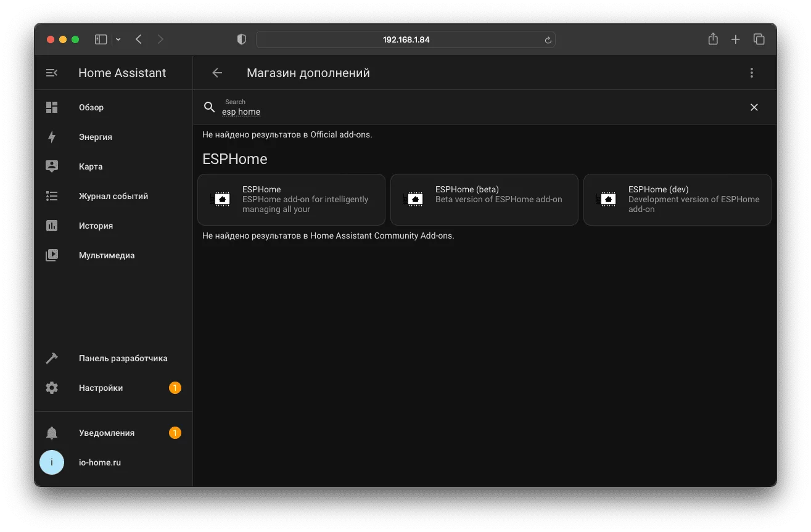Open Safari sidebar dropdown chevron
811x532 pixels.
click(118, 39)
